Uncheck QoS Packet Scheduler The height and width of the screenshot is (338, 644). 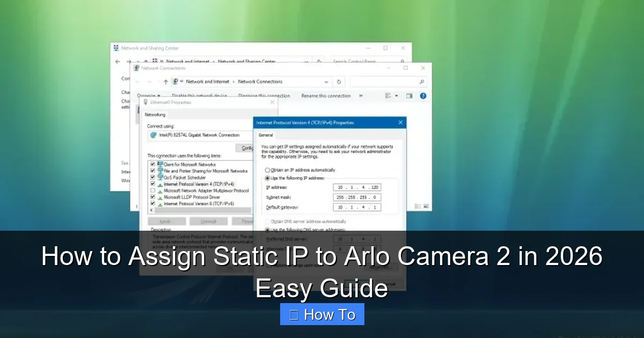[152, 177]
